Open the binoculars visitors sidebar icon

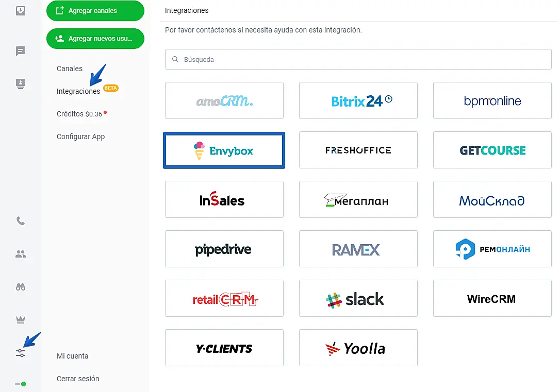[x=21, y=287]
